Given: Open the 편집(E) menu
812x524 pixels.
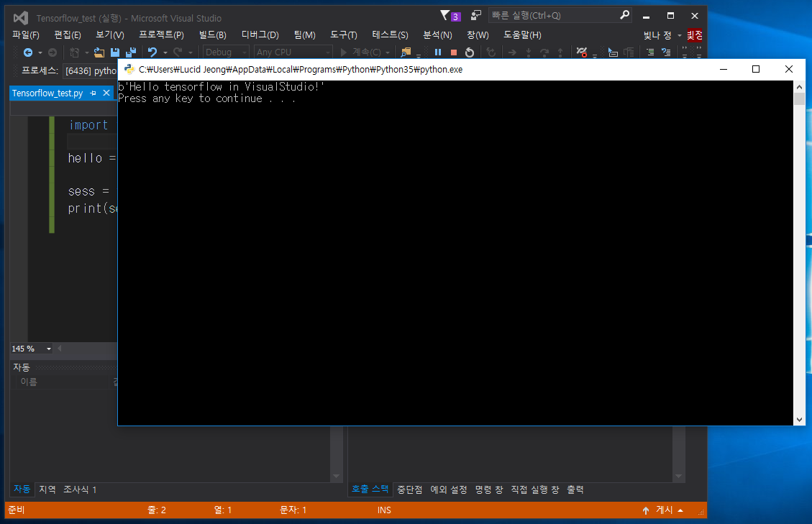Looking at the screenshot, I should point(68,35).
